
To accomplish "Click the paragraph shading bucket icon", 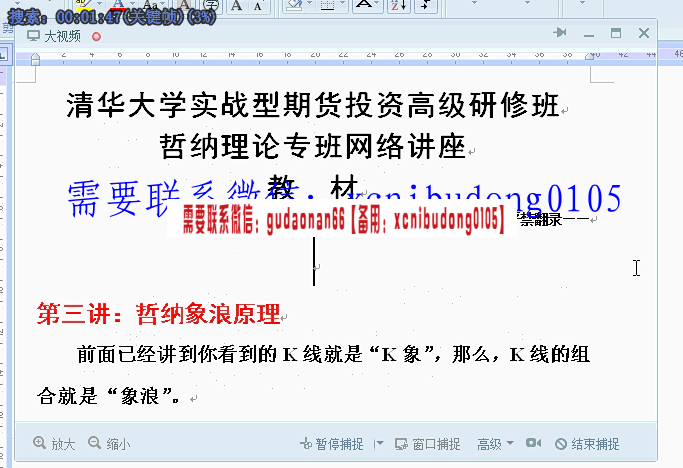I will (x=294, y=5).
